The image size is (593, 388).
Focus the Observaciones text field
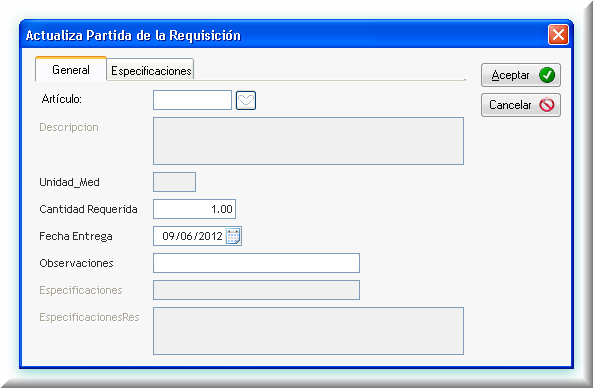coord(256,263)
